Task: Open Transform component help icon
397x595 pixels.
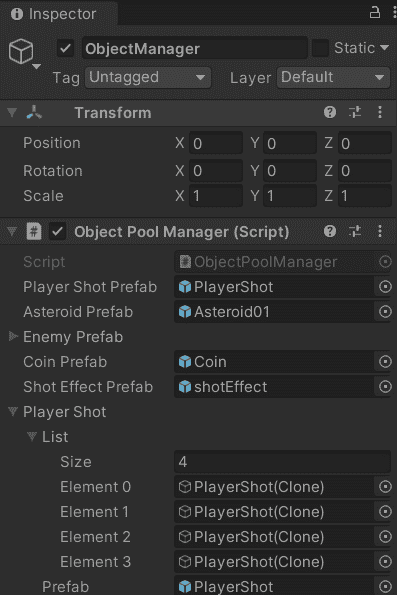Action: point(330,112)
